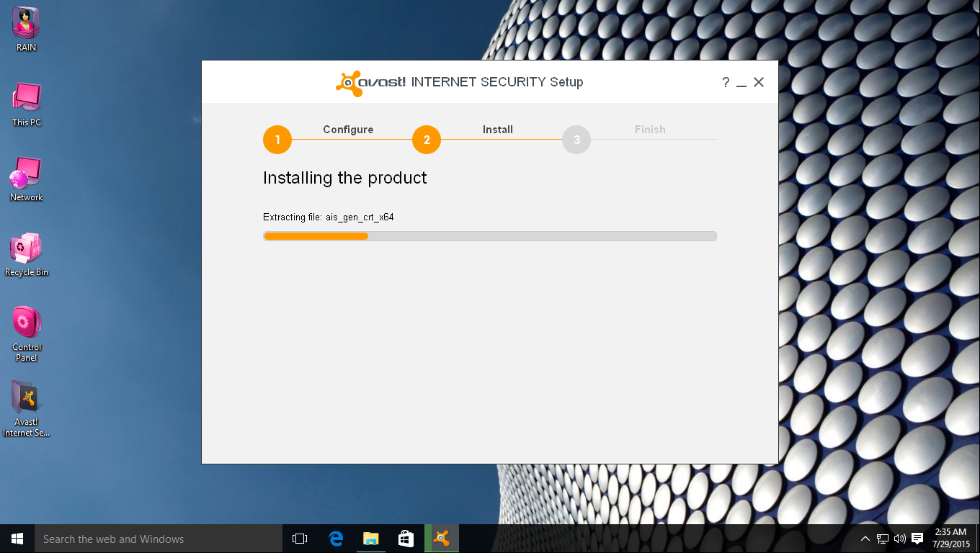980x553 pixels.
Task: Open Task View on the taskbar
Action: [300, 539]
